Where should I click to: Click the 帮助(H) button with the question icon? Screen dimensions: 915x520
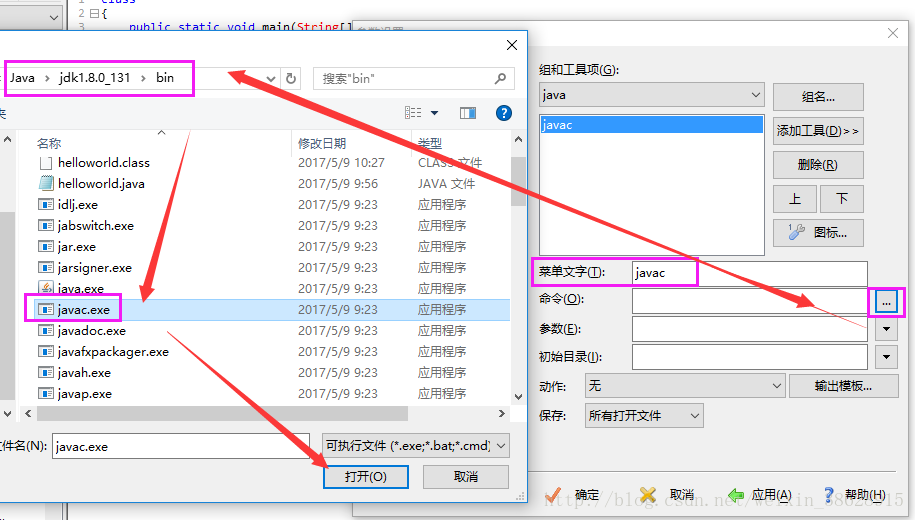click(x=854, y=495)
